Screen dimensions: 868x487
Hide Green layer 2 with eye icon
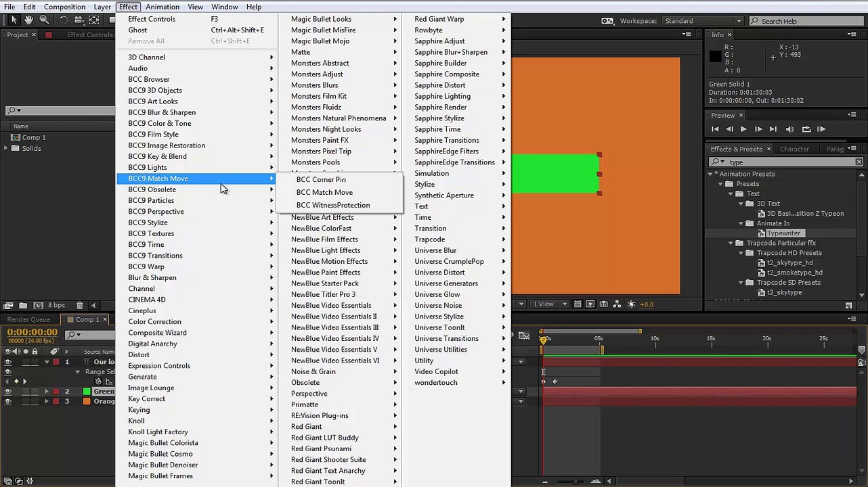coord(8,392)
